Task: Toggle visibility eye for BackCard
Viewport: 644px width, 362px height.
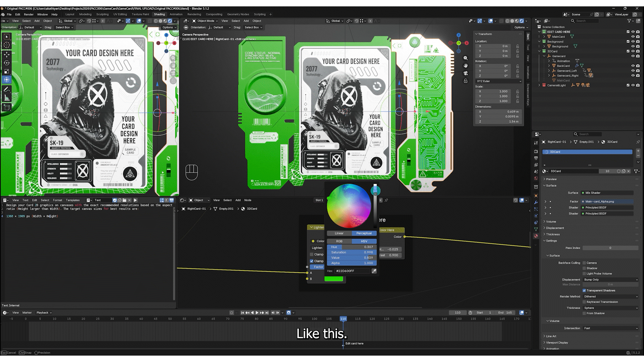Action: pyautogui.click(x=633, y=66)
